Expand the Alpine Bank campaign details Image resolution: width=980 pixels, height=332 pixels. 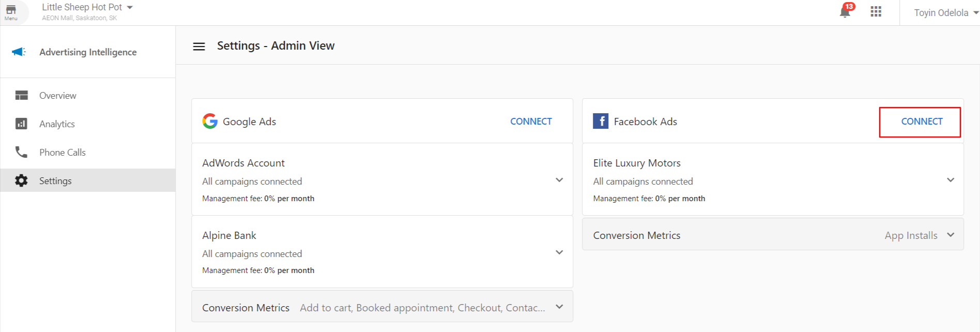pos(559,252)
